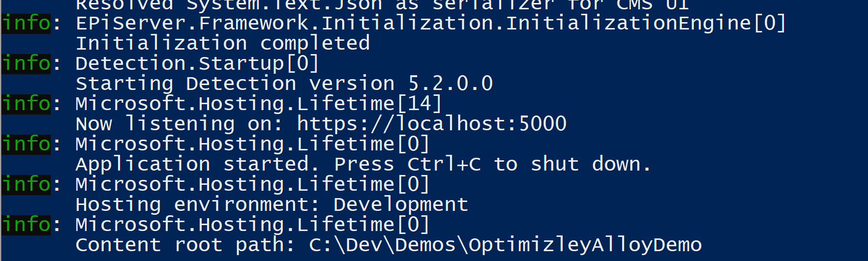This screenshot has height=261, width=868.
Task: Click the info label beside Detection.Startup[0]
Action: (26, 63)
